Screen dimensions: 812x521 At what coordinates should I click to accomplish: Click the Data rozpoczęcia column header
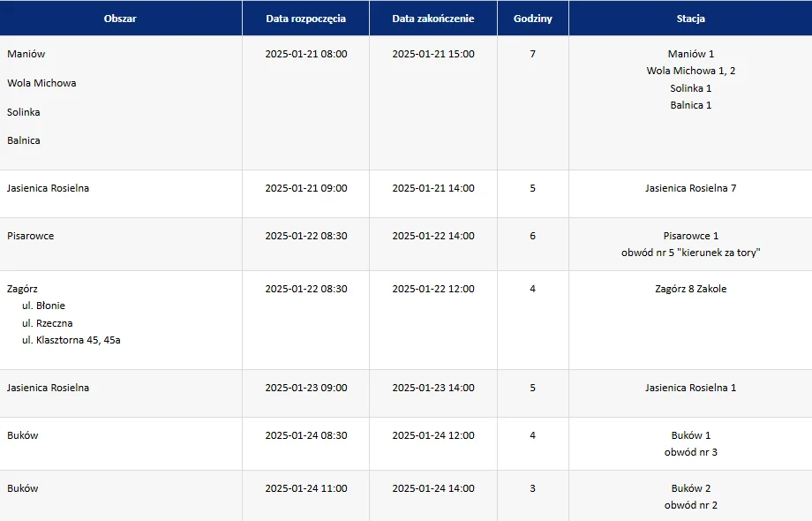point(305,19)
